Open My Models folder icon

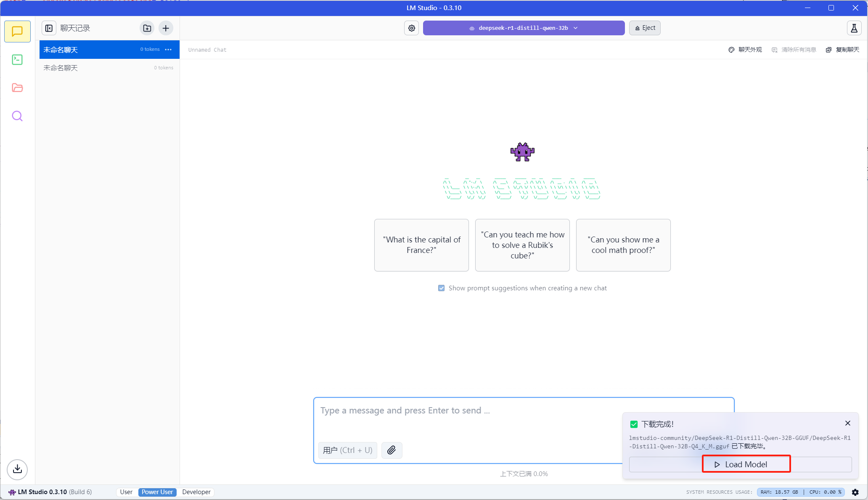coord(17,88)
